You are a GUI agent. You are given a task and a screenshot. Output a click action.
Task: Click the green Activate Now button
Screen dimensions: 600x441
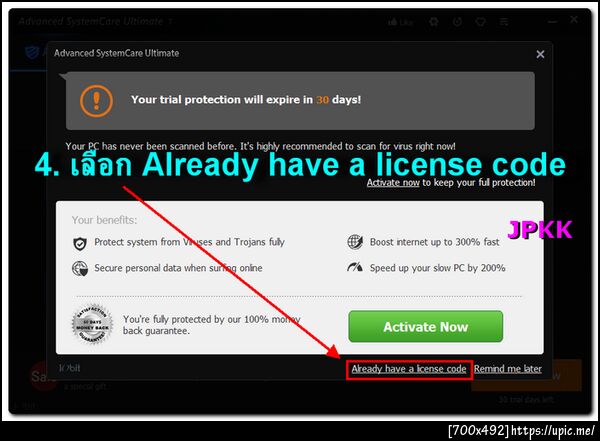(x=426, y=327)
